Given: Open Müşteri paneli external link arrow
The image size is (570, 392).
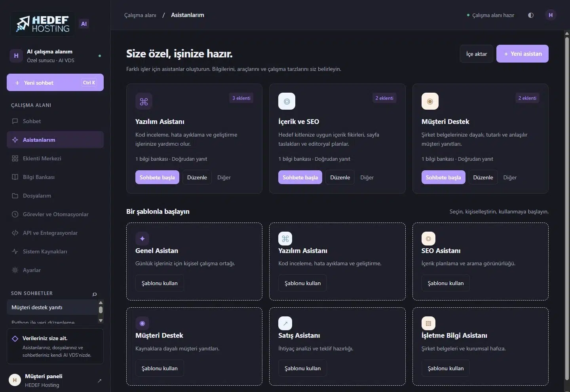Looking at the screenshot, I should [x=99, y=381].
